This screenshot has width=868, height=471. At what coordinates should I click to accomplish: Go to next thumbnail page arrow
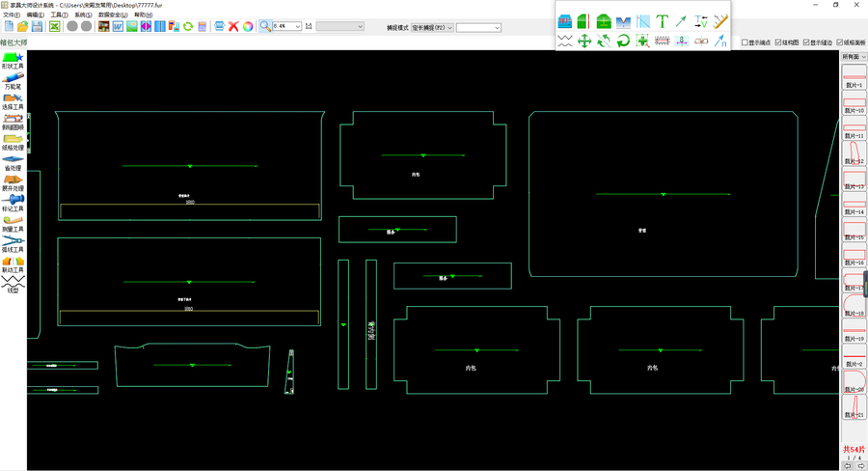(861, 466)
